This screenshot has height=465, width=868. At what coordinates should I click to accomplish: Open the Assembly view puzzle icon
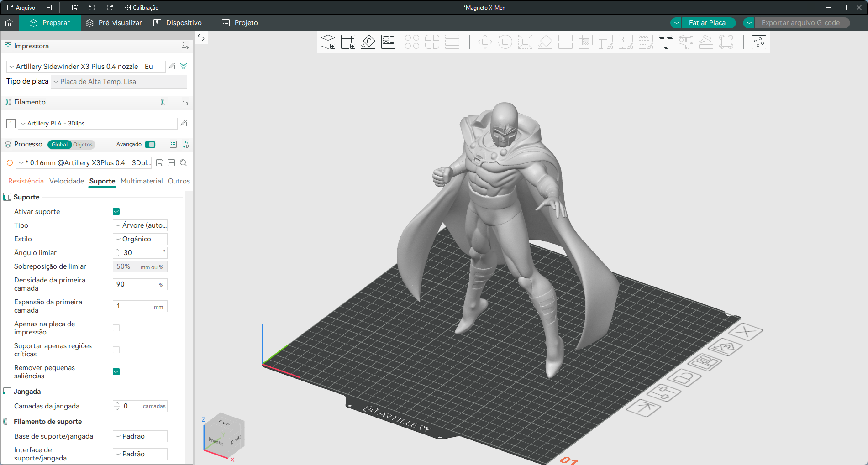coord(759,42)
